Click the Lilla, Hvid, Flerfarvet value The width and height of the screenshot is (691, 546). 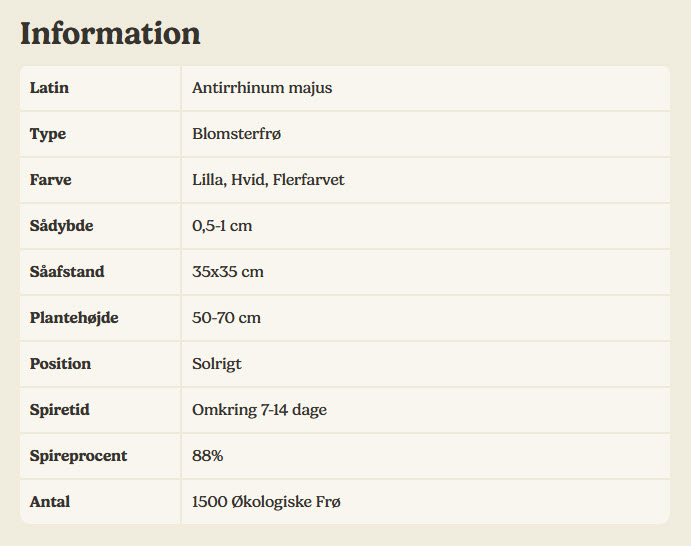click(268, 180)
